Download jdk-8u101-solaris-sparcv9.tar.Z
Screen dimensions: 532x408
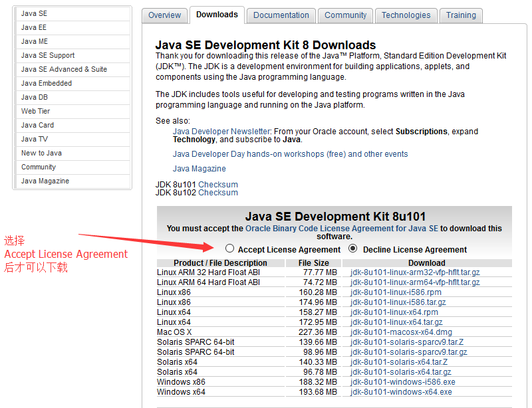[407, 342]
